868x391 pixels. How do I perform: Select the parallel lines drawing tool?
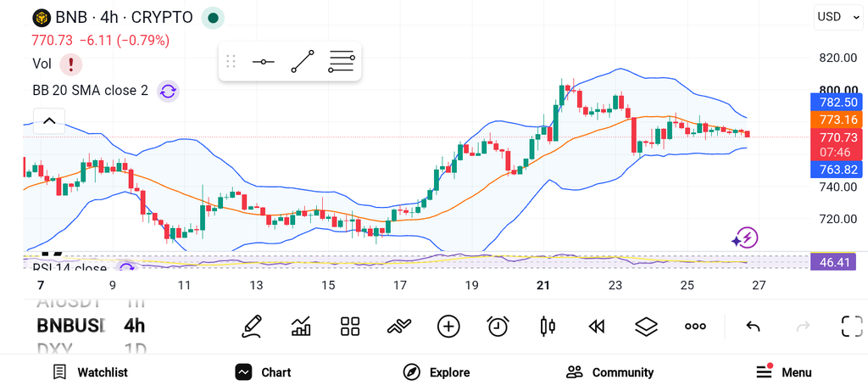[341, 61]
